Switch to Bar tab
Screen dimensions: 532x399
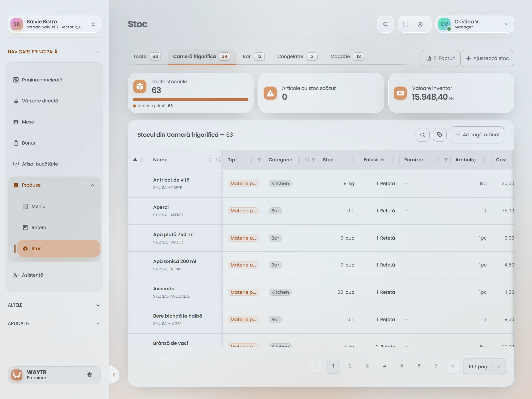click(254, 57)
